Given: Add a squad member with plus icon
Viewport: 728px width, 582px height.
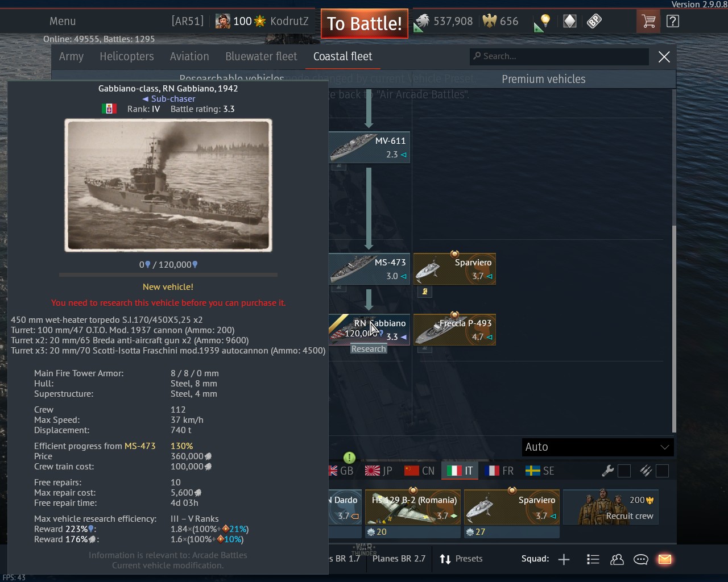Looking at the screenshot, I should pos(564,559).
